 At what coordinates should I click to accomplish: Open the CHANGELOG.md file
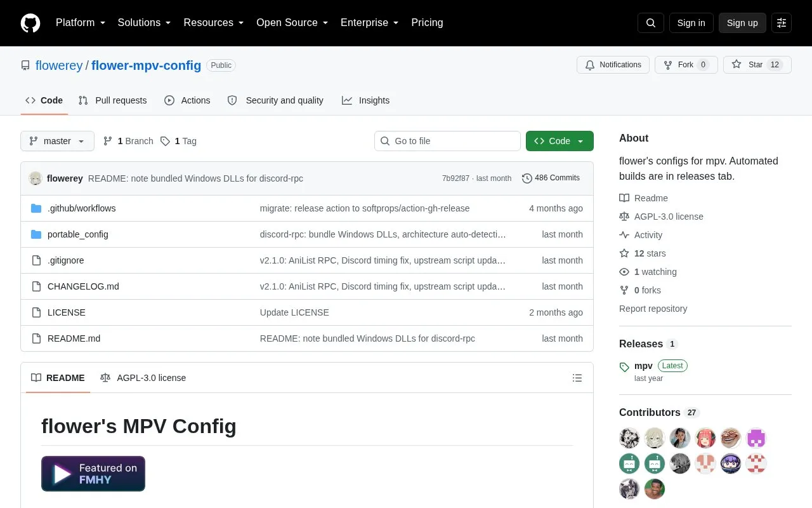pos(83,286)
